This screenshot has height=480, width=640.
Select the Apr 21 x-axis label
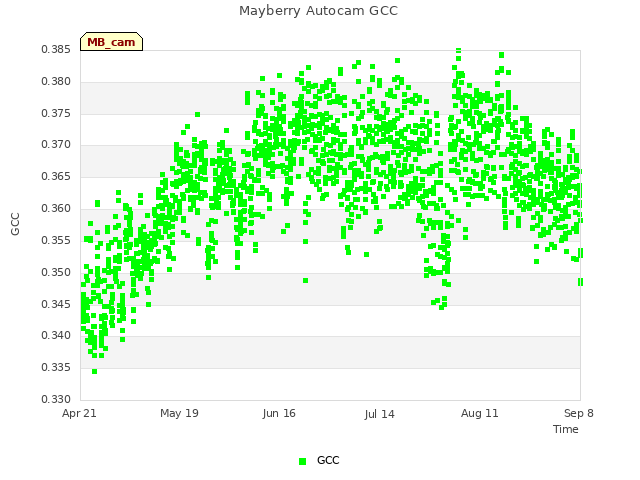click(x=79, y=413)
